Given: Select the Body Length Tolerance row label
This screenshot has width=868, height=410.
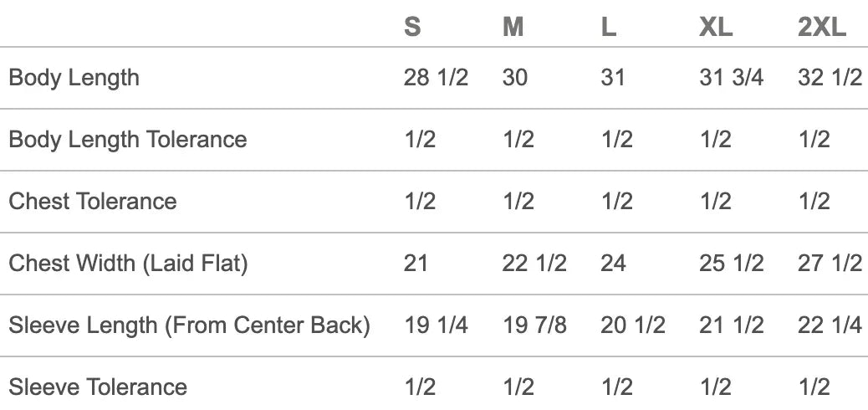Looking at the screenshot, I should pyautogui.click(x=128, y=139).
